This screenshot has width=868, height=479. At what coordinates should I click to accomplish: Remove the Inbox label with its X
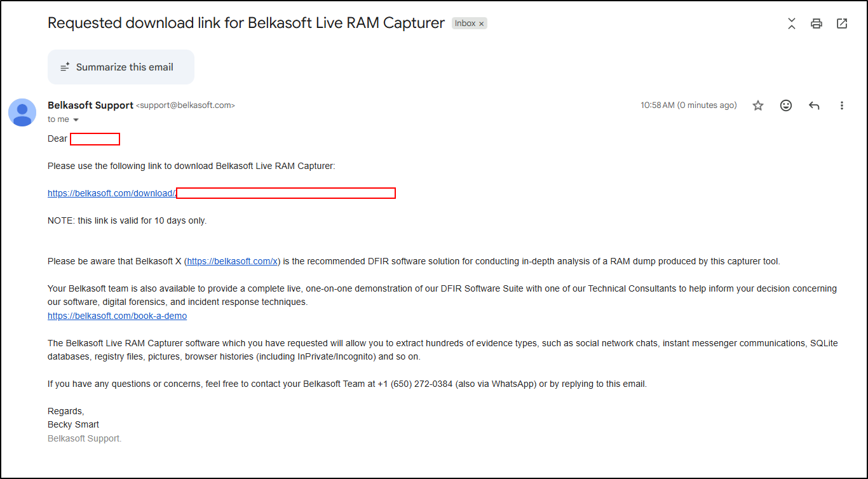pyautogui.click(x=482, y=24)
